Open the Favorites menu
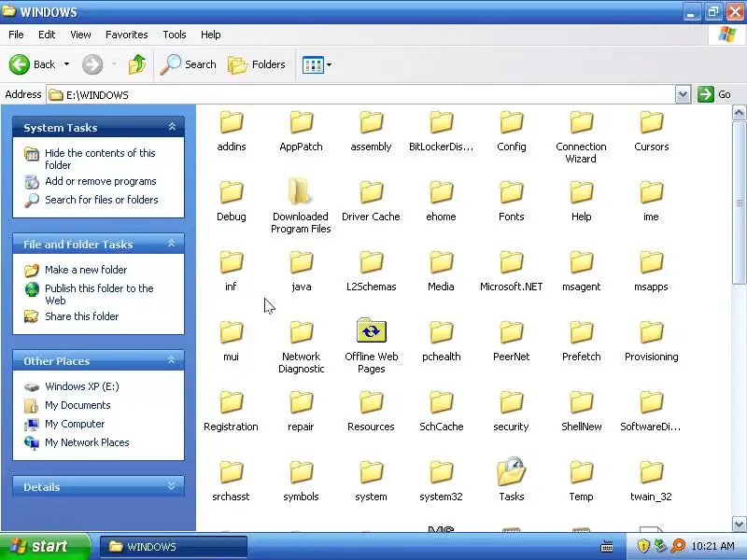Screen dimensions: 747x560 [x=127, y=35]
